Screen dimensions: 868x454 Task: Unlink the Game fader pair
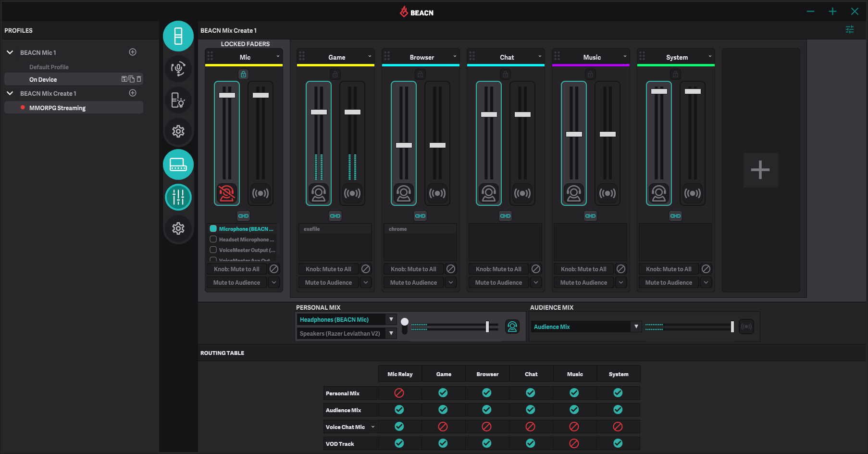[335, 216]
